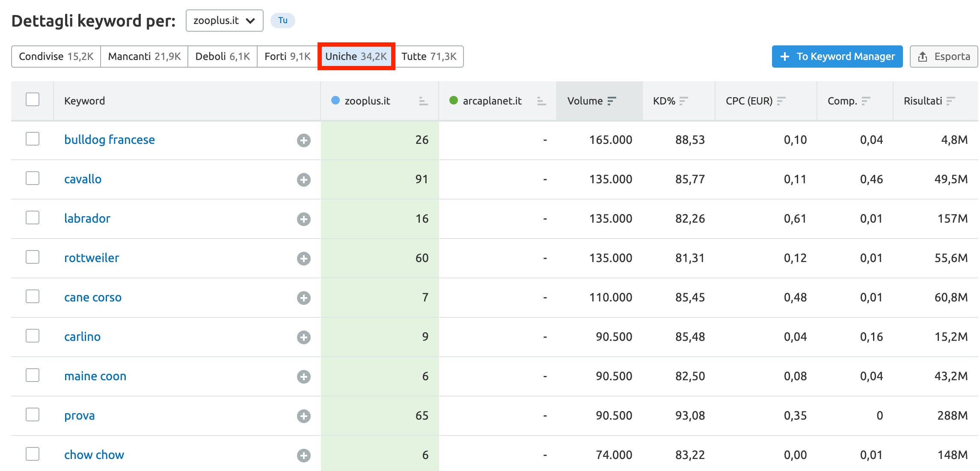980x471 pixels.
Task: Click the Esporta export button
Action: pyautogui.click(x=944, y=57)
